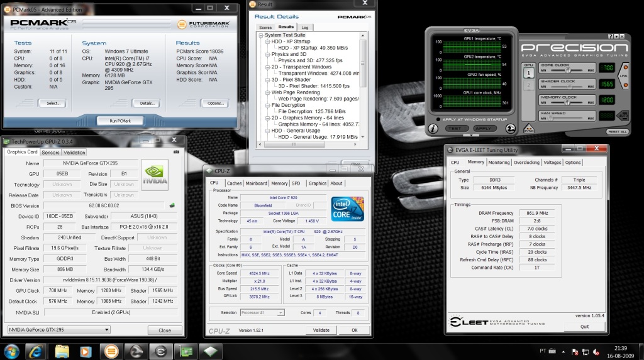The height and width of the screenshot is (360, 644).
Task: Click Select... under Tests in PCMark05
Action: [53, 104]
